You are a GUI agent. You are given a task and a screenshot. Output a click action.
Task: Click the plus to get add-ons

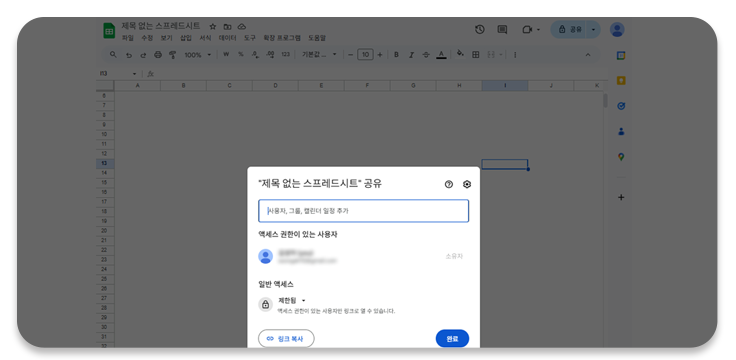(621, 197)
